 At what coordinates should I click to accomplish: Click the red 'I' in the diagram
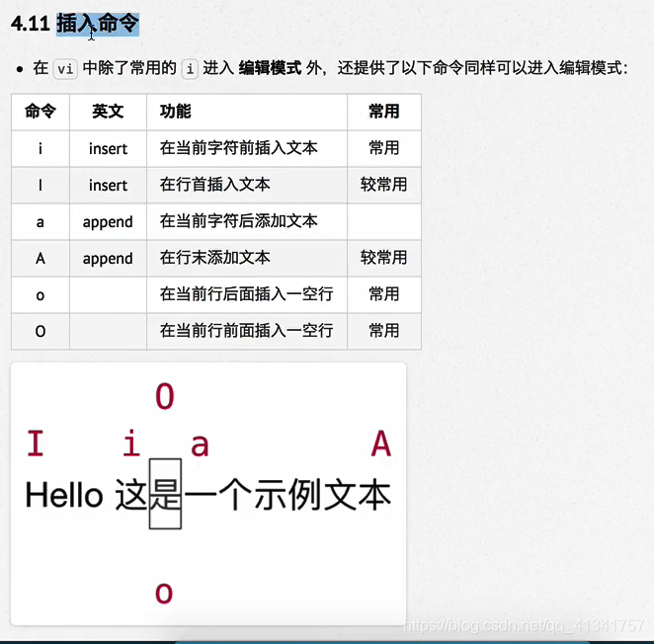point(36,443)
